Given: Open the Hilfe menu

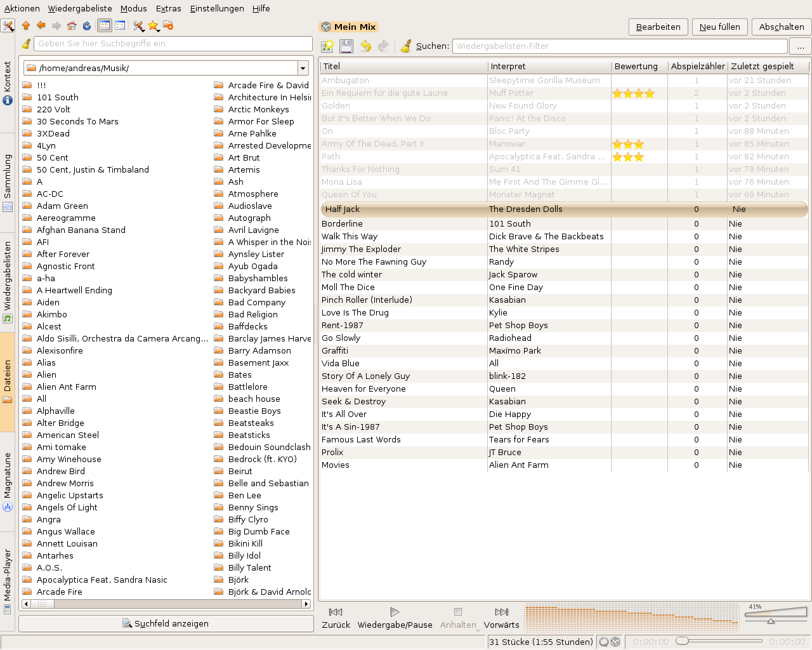Looking at the screenshot, I should click(261, 8).
